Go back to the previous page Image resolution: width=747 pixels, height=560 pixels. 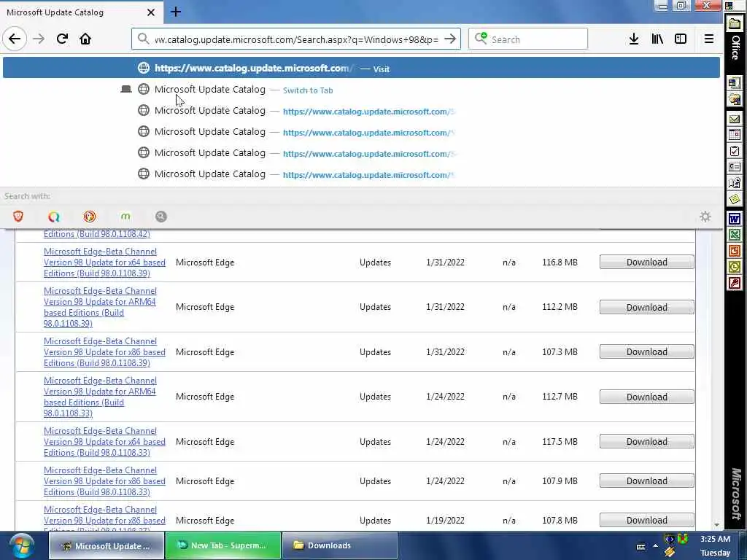tap(15, 39)
